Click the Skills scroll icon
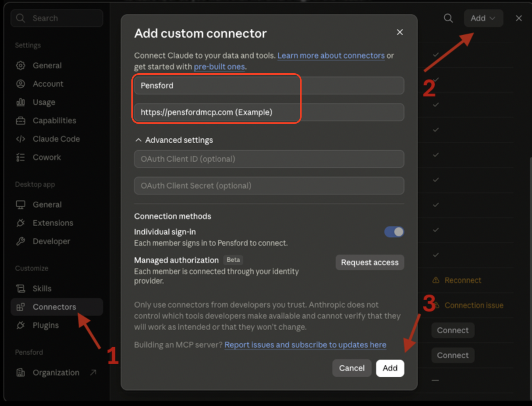This screenshot has width=532, height=406. [21, 289]
